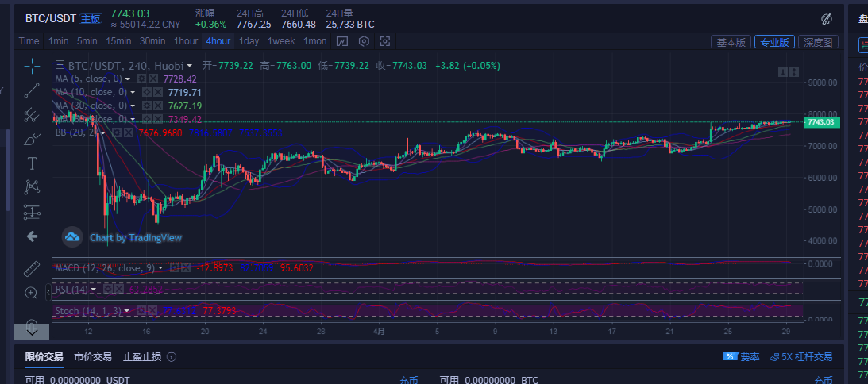Collapse legend via BTC/USDT minus box

60,65
